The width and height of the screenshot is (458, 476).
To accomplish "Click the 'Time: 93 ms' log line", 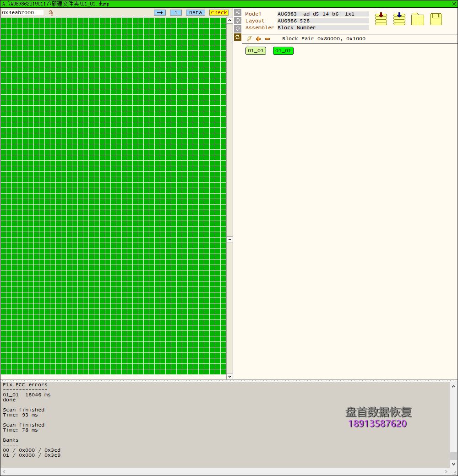I will click(x=20, y=415).
